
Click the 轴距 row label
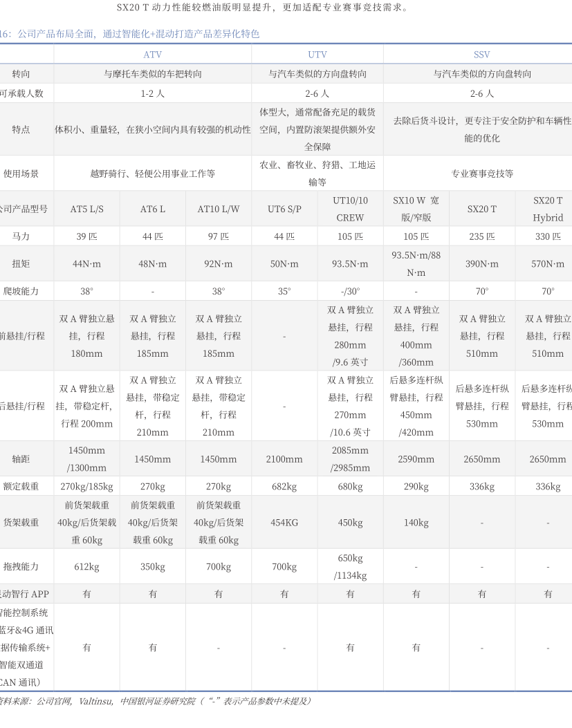pos(21,459)
